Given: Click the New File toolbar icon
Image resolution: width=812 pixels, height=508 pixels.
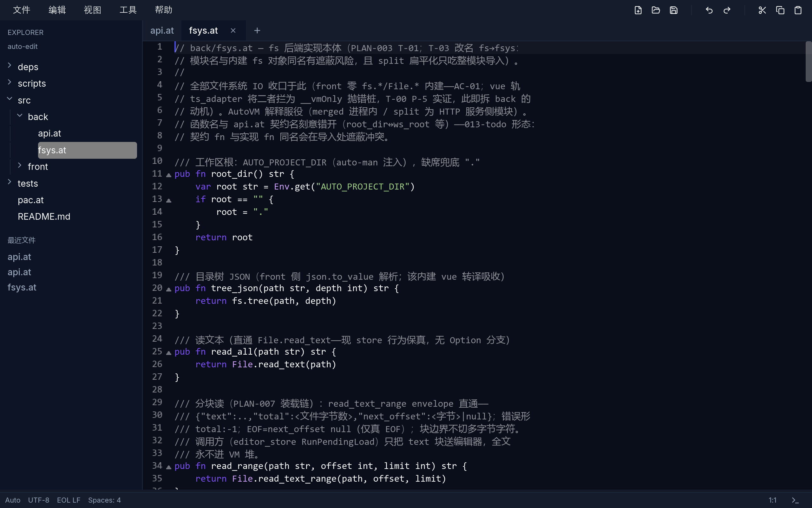Looking at the screenshot, I should tap(638, 10).
